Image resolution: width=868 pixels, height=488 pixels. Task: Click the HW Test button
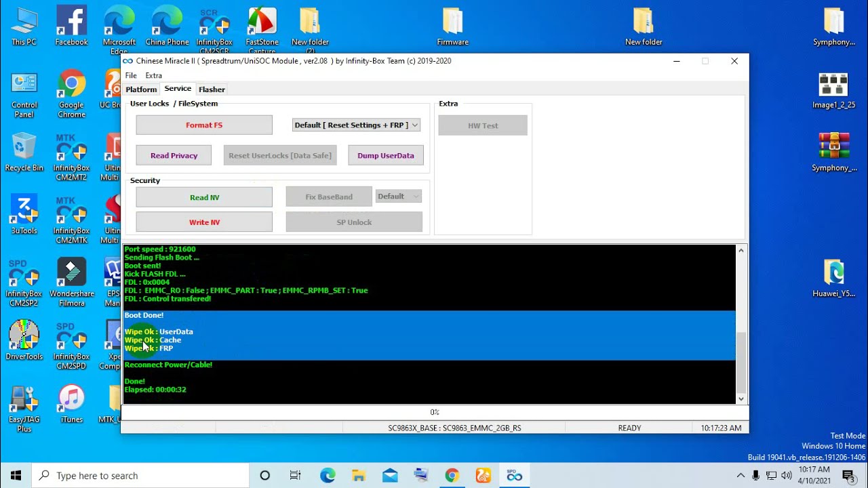click(x=483, y=125)
